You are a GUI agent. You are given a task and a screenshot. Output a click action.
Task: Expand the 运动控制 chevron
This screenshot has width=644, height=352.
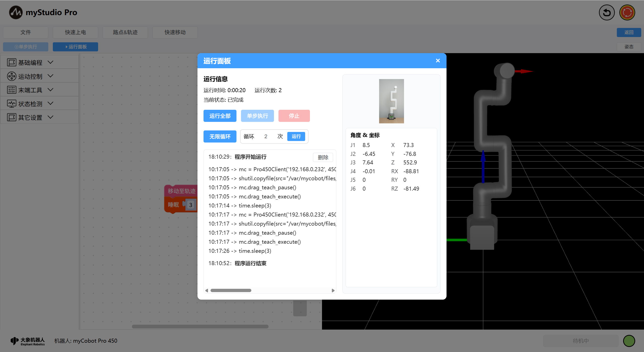[50, 76]
